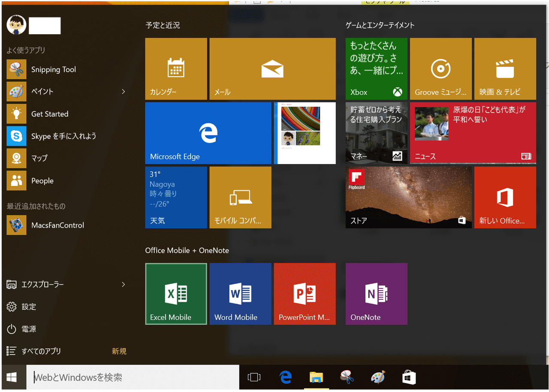549x392 pixels.
Task: Open the photo collage tile beside Edge
Action: [x=305, y=133]
